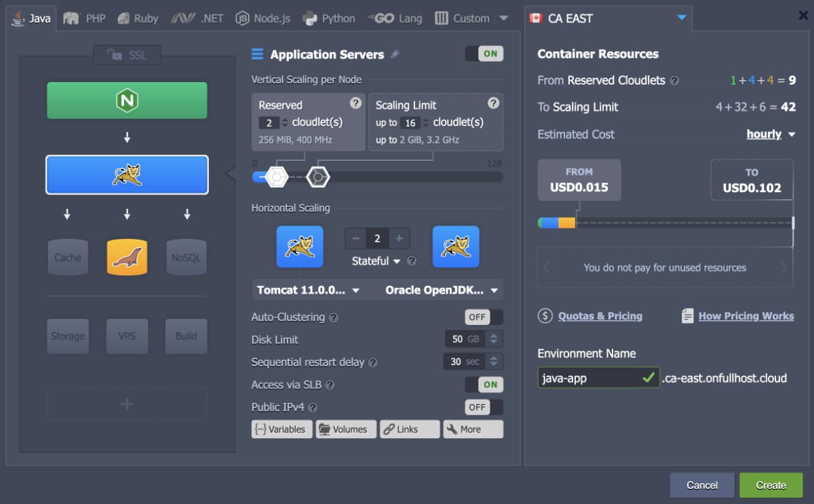Click the VPS node icon
The height and width of the screenshot is (504, 814).
(127, 336)
